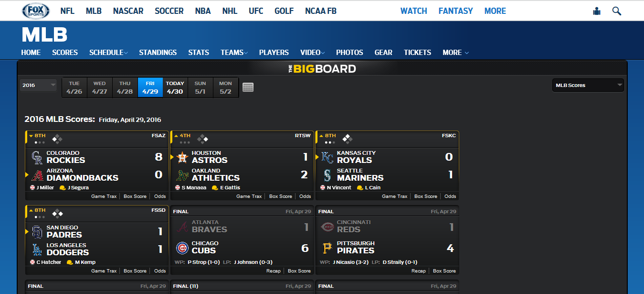This screenshot has height=294, width=644.
Task: Open the calendar date picker icon
Action: coord(248,87)
